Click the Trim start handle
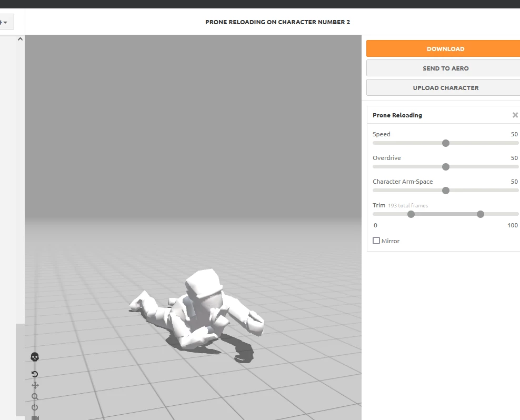The height and width of the screenshot is (420, 520). pos(411,214)
